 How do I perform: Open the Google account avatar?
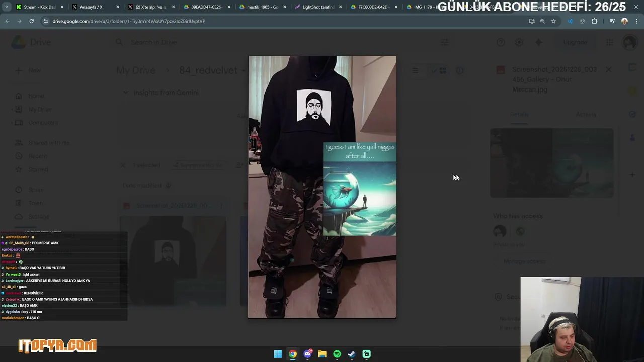pos(629,42)
